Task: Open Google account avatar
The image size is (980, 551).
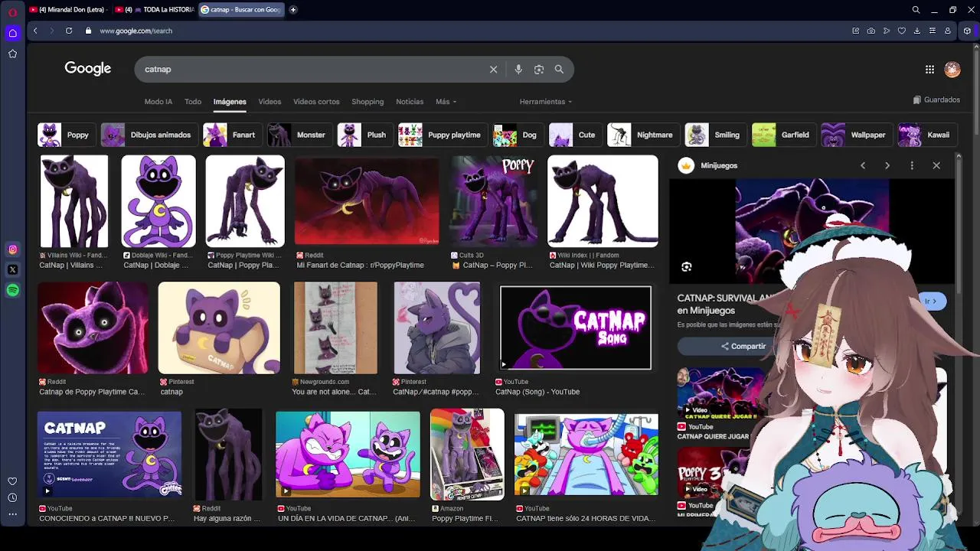Action: point(952,69)
